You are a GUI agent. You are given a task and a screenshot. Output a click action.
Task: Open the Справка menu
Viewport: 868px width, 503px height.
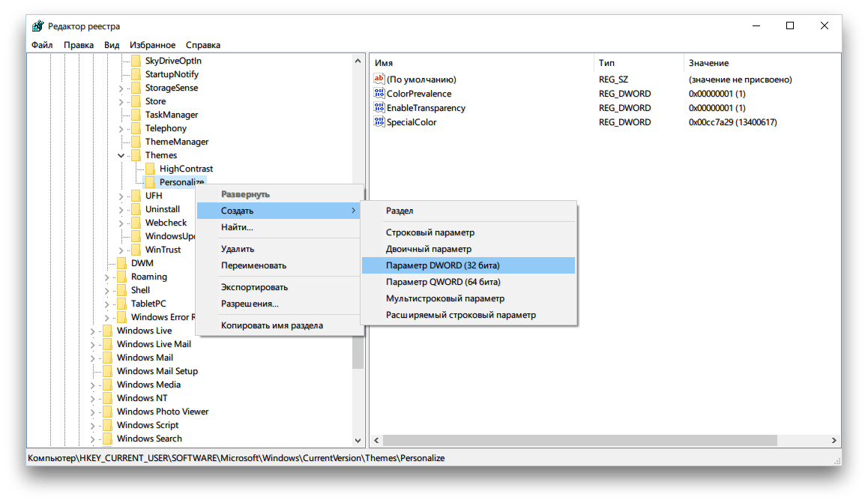point(203,45)
